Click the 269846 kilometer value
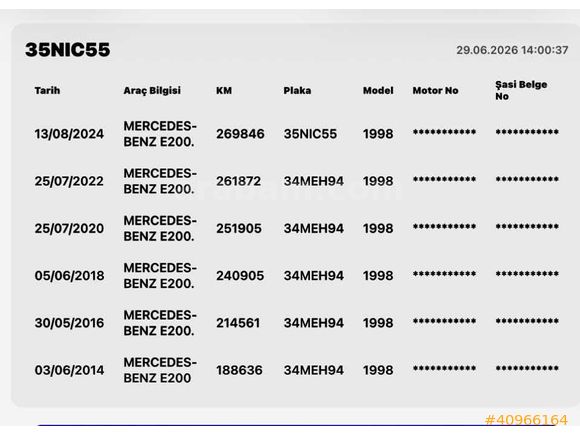This screenshot has height=435, width=580. pyautogui.click(x=240, y=134)
